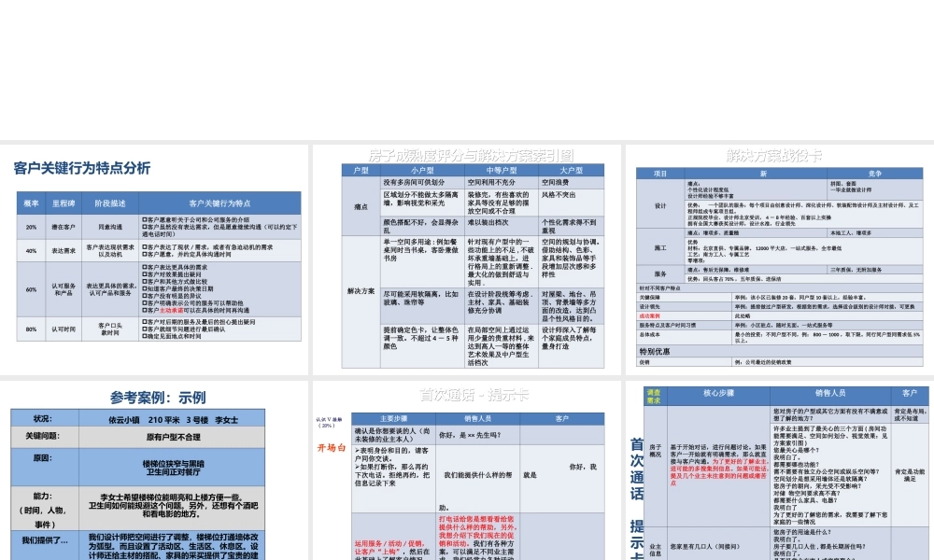Image resolution: width=934 pixels, height=560 pixels.
Task: Click the 特别优惠 section heading
Action: pyautogui.click(x=656, y=352)
